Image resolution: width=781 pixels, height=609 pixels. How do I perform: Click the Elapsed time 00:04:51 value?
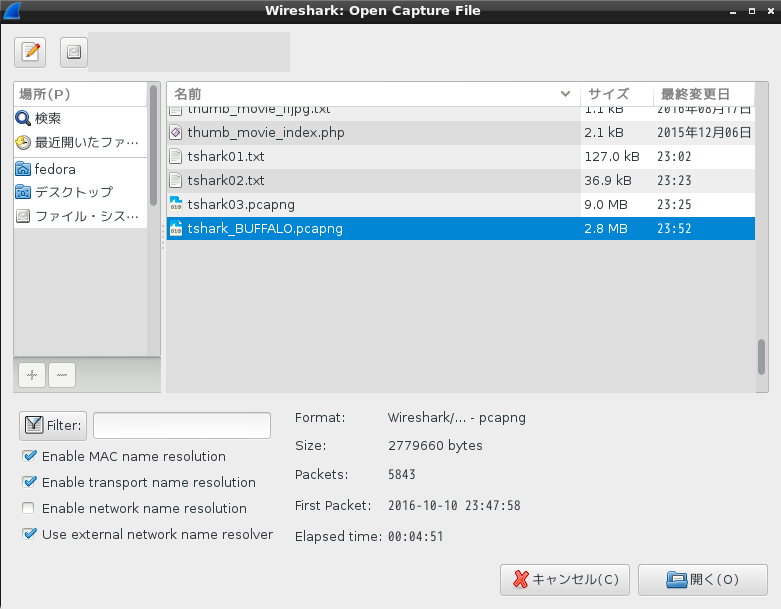click(415, 536)
